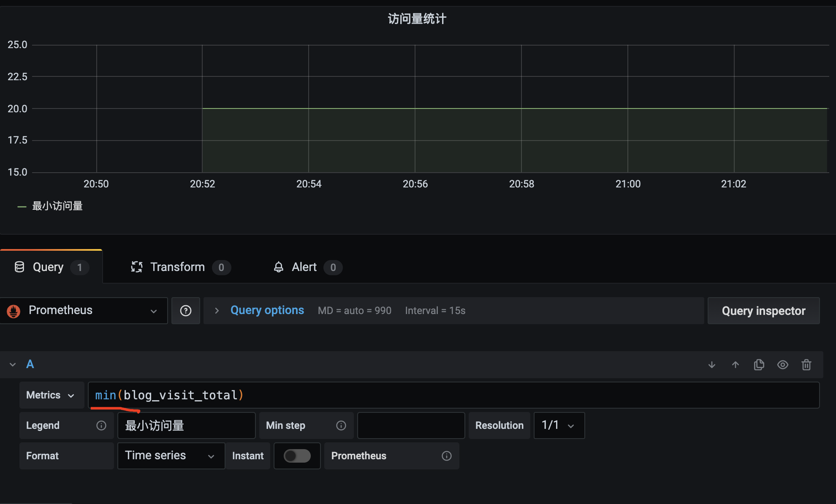Click Prometheus link info icon
Image resolution: width=836 pixels, height=504 pixels.
447,456
